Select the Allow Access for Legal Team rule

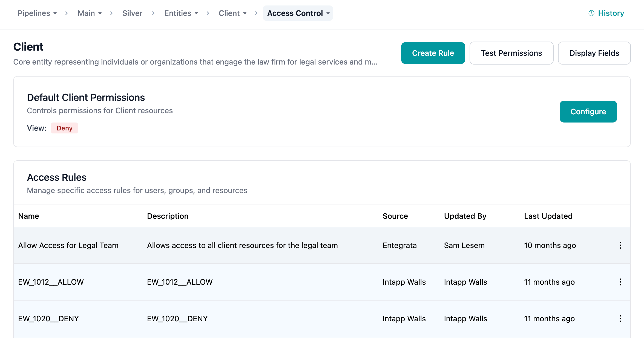pos(68,245)
